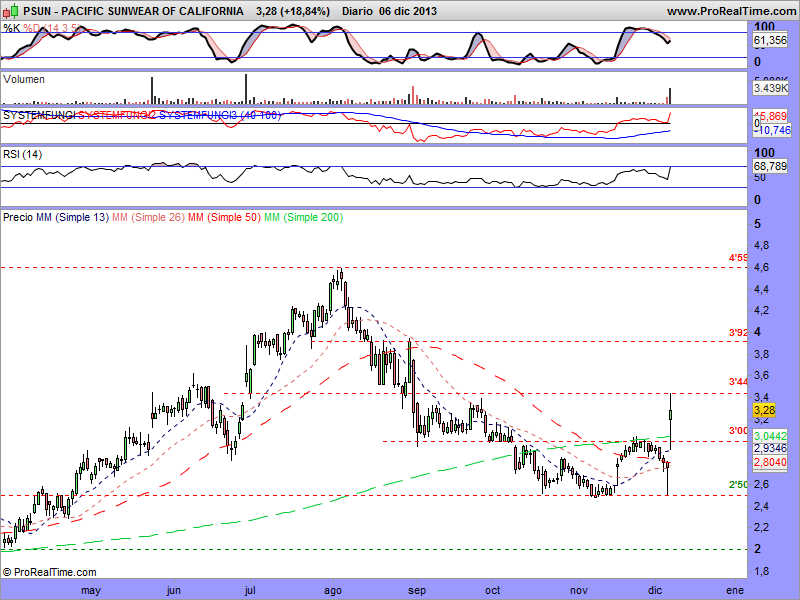Click the blue SYSTEMFUNGI value -10,746
800x600 pixels.
click(x=772, y=130)
